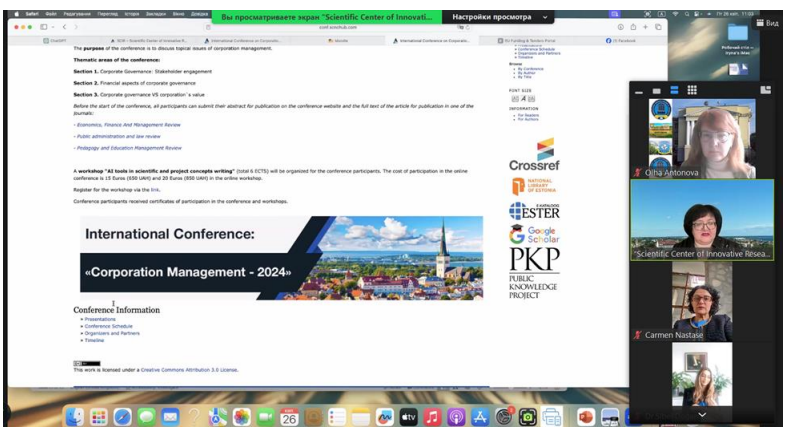This screenshot has width=787, height=428.
Task: Select Carmen Nastase's video tile
Action: (702, 302)
